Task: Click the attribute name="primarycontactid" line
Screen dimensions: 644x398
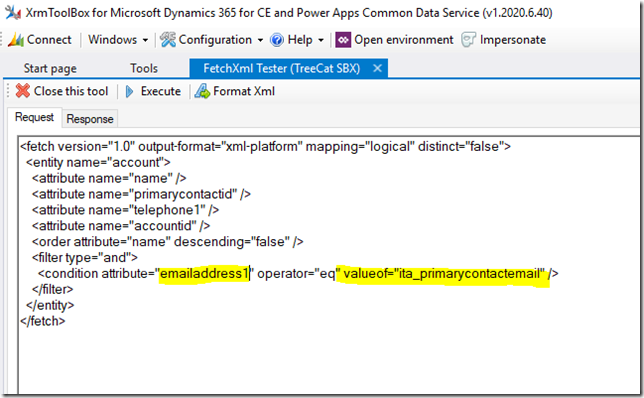Action: pyautogui.click(x=141, y=194)
